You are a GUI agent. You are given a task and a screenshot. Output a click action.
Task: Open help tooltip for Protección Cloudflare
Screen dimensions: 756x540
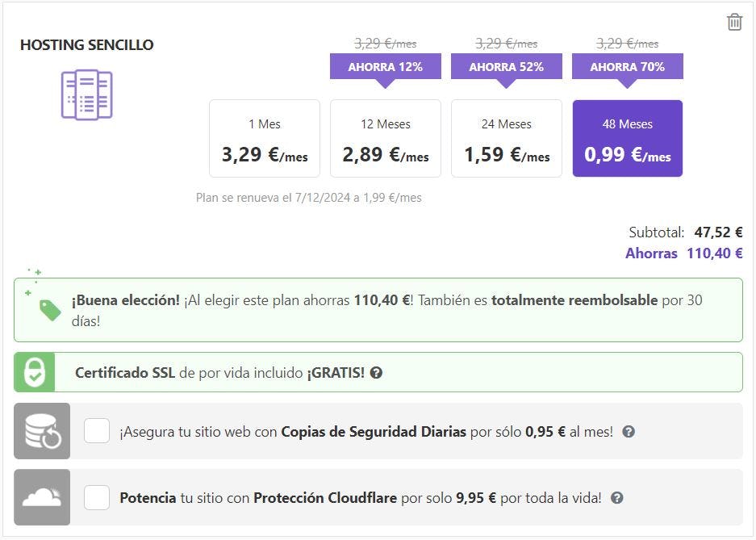coord(617,498)
